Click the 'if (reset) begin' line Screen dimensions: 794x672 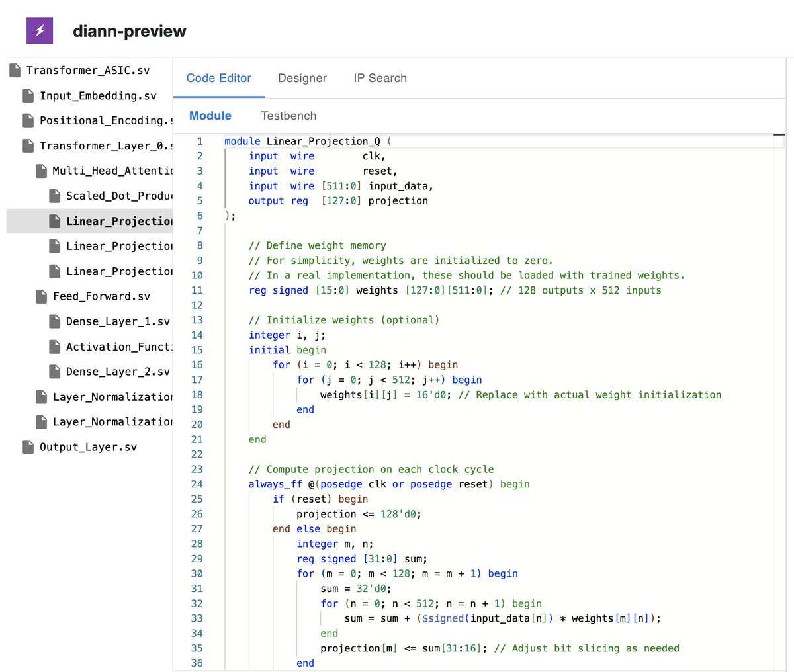(320, 499)
